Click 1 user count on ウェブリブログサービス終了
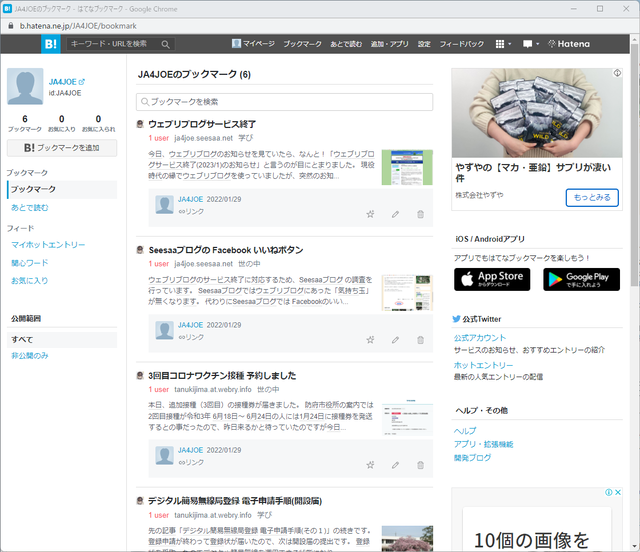The height and width of the screenshot is (552, 640). point(159,138)
